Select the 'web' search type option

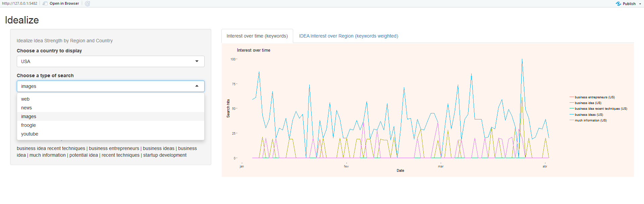pos(25,99)
